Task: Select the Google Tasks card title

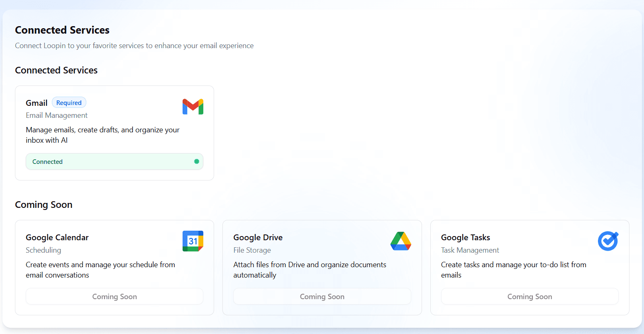Action: point(465,237)
